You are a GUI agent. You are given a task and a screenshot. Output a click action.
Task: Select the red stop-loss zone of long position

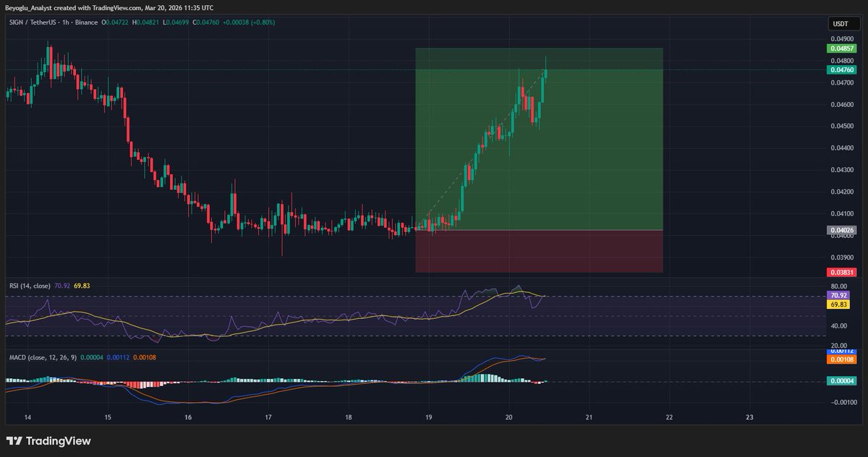539,252
